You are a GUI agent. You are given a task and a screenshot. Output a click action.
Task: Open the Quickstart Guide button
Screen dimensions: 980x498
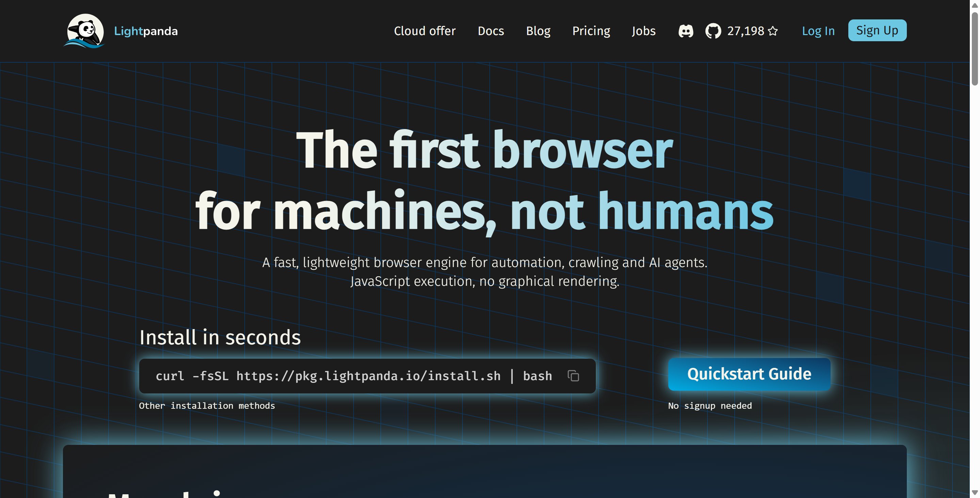tap(749, 374)
